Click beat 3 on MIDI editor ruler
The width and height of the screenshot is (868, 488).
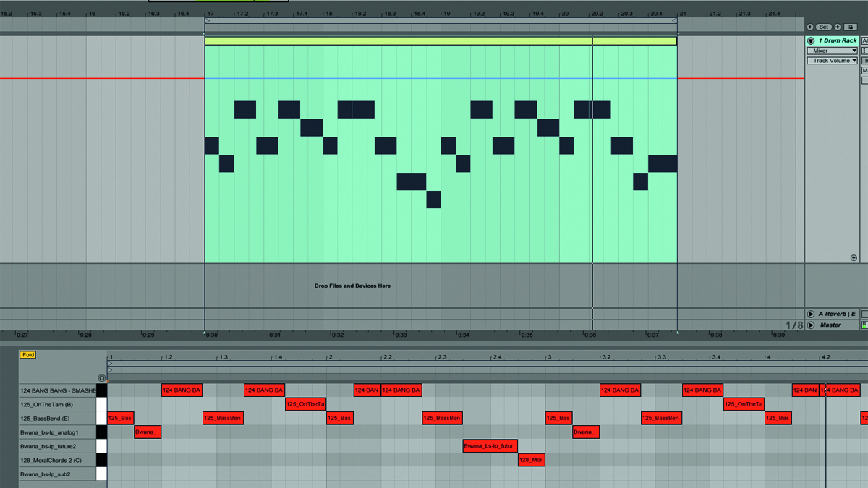[x=549, y=357]
